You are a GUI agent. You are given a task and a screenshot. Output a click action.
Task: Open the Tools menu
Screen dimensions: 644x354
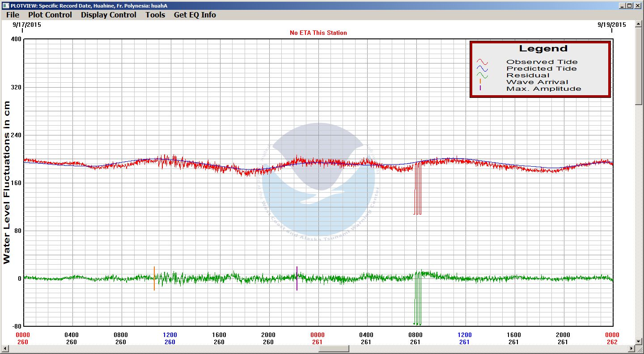click(x=155, y=15)
